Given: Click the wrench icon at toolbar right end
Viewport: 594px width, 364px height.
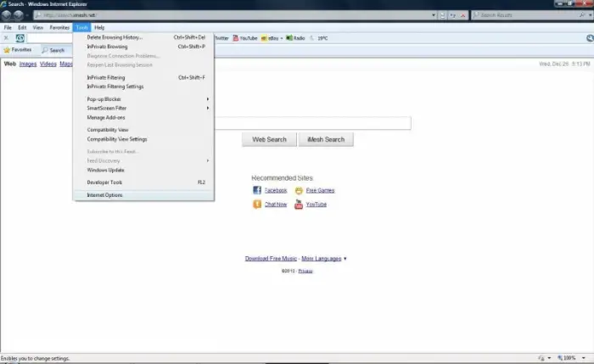Looking at the screenshot, I should tap(590, 38).
